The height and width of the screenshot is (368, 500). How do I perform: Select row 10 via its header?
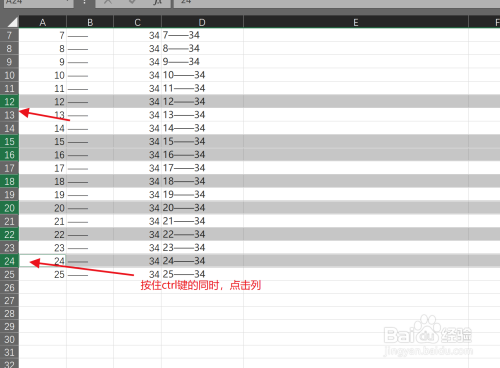click(9, 75)
